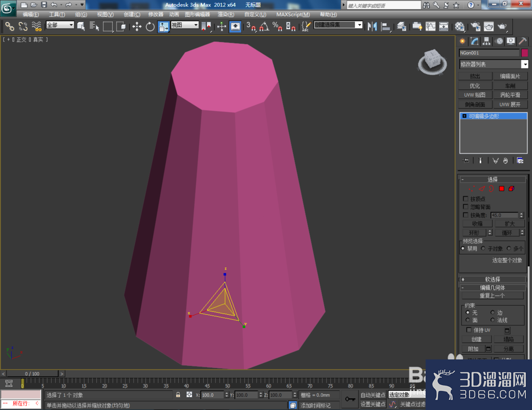This screenshot has height=410, width=532.
Task: Choose the 面 constraint radio button
Action: point(468,320)
